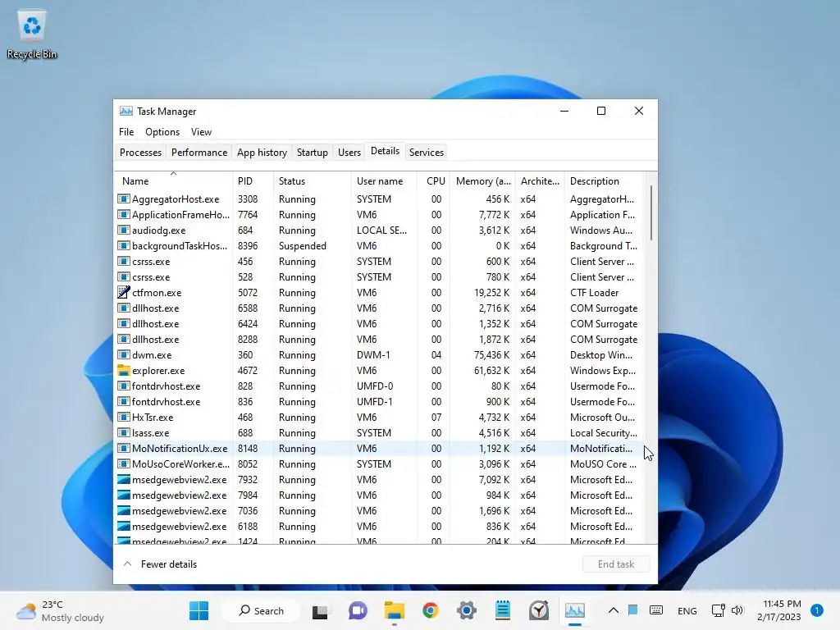Select the csrss.exe row with PID 456
This screenshot has width=840, height=630.
[379, 262]
